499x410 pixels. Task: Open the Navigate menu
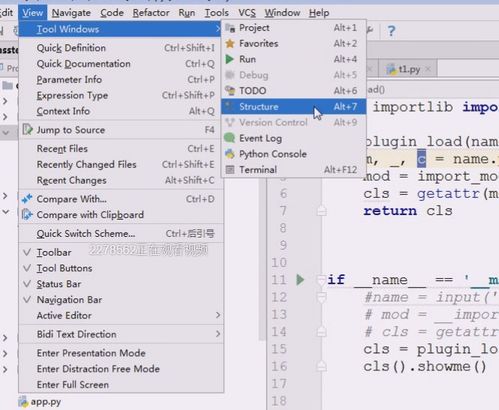point(71,13)
